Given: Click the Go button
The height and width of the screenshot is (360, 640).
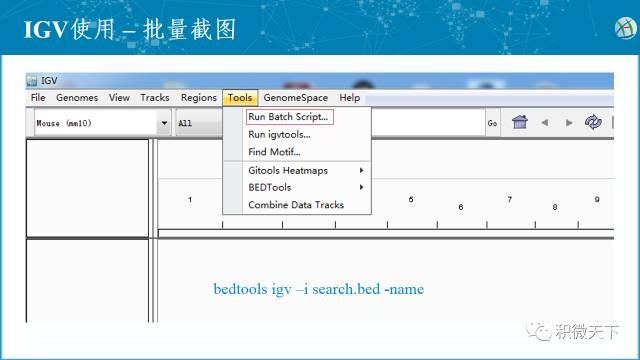Looking at the screenshot, I should click(492, 123).
